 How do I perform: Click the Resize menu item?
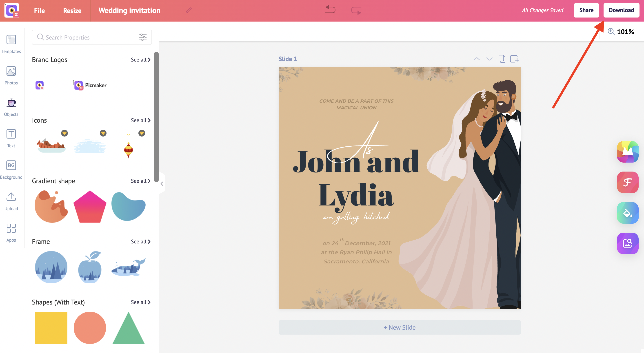(x=72, y=10)
